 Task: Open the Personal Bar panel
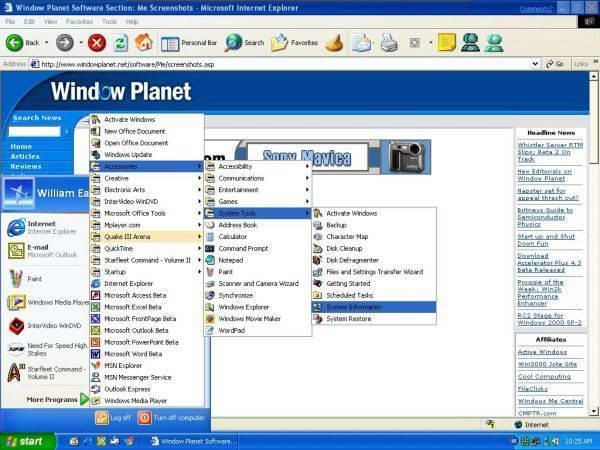(189, 43)
